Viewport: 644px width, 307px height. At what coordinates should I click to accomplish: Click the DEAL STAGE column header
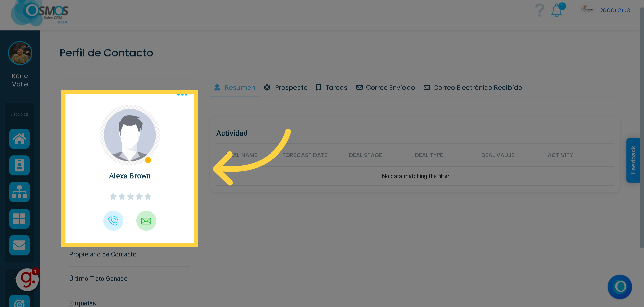click(365, 155)
